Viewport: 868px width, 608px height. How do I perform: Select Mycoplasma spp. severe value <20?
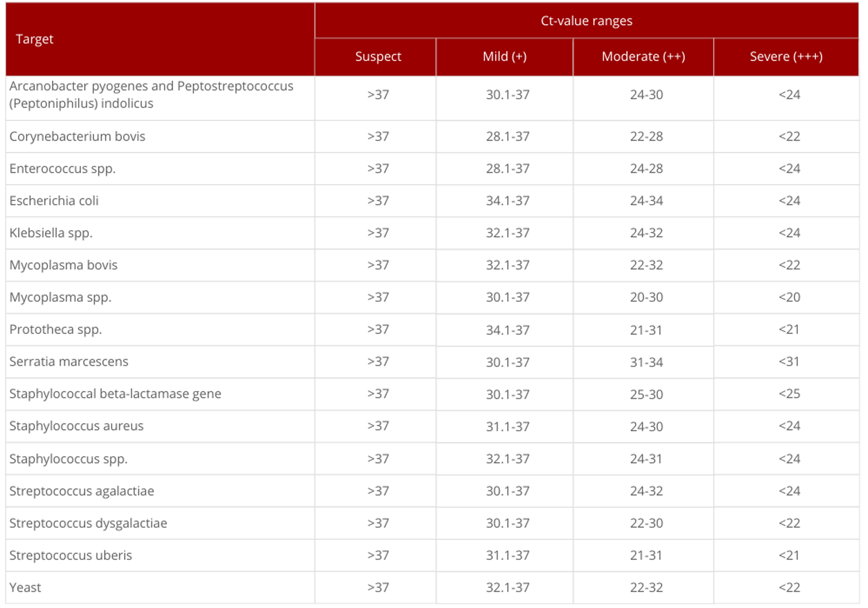click(789, 297)
